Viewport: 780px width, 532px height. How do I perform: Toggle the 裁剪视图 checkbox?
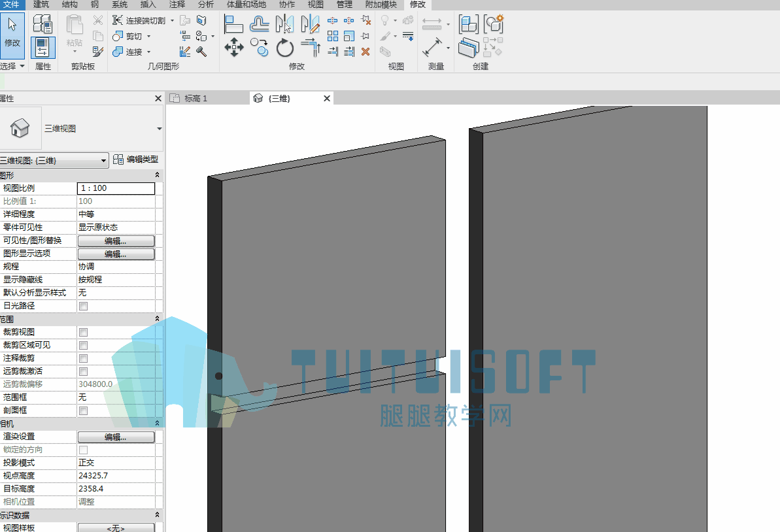[x=83, y=332]
